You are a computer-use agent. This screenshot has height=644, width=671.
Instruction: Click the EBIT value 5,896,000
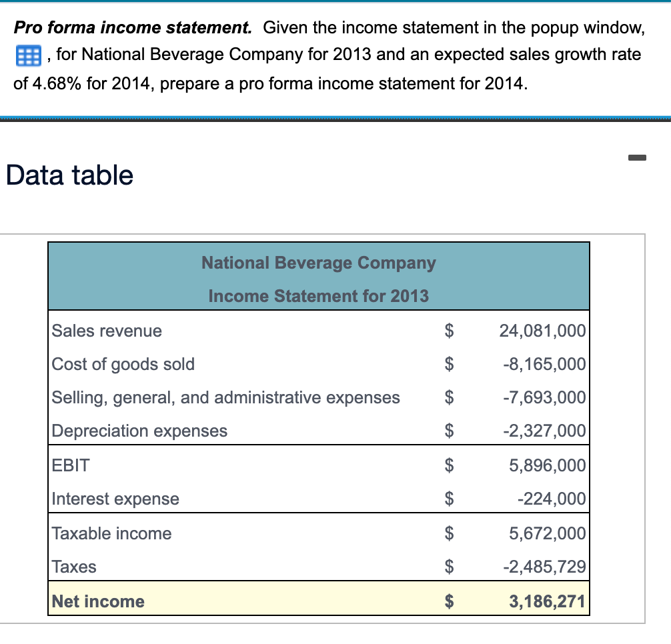click(544, 465)
